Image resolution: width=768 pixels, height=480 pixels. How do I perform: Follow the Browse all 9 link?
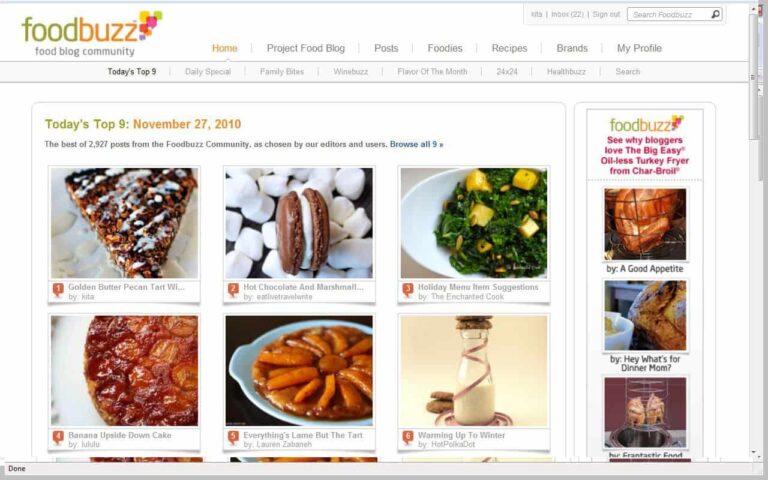(416, 144)
